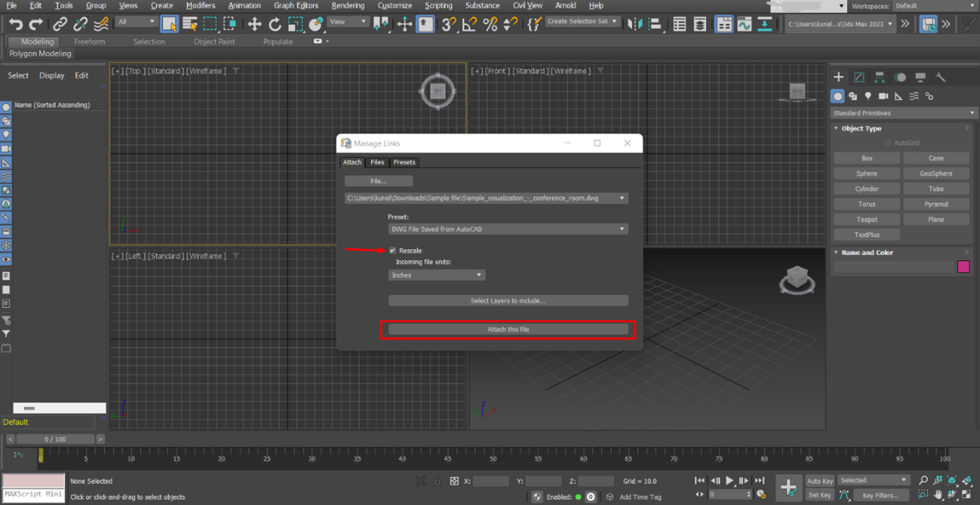This screenshot has width=980, height=505.
Task: Activate the Select and Link tool
Action: pyautogui.click(x=60, y=24)
